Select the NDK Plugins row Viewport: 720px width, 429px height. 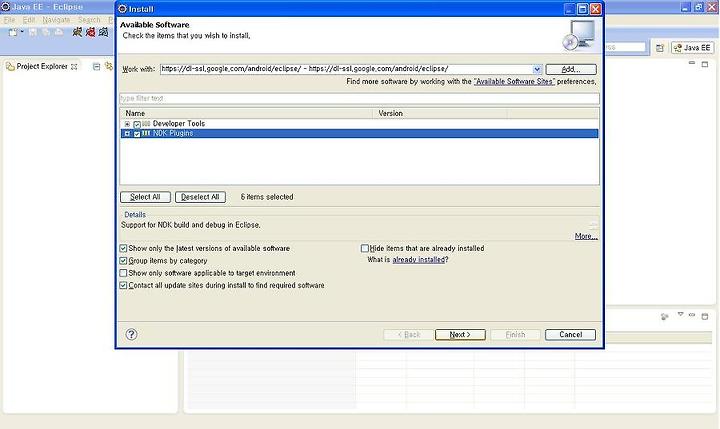pos(359,134)
